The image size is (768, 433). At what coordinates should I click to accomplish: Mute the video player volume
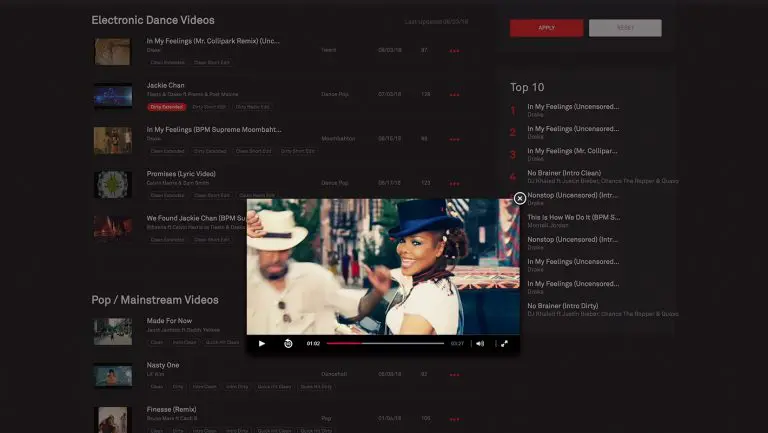[x=480, y=343]
